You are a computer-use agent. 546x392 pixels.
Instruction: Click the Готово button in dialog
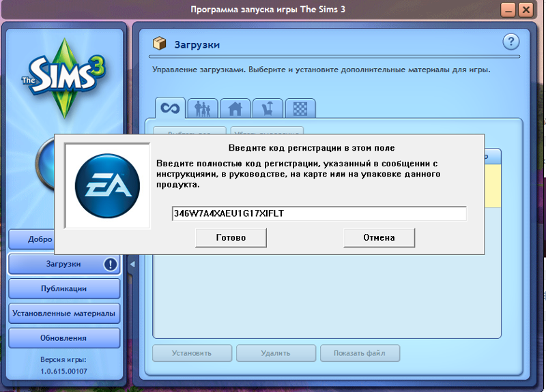coord(231,237)
